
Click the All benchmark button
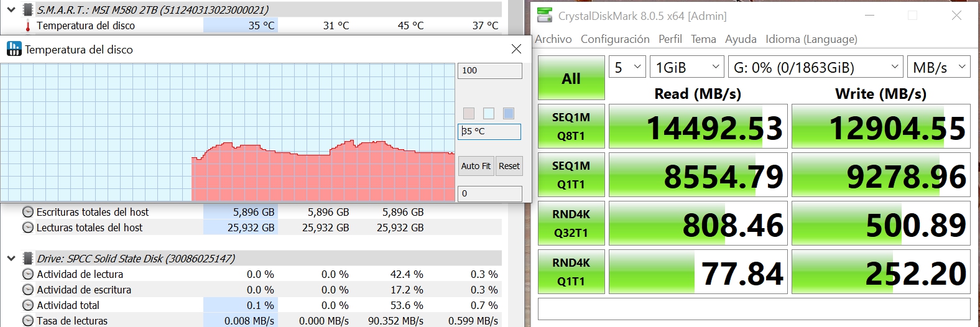[571, 78]
